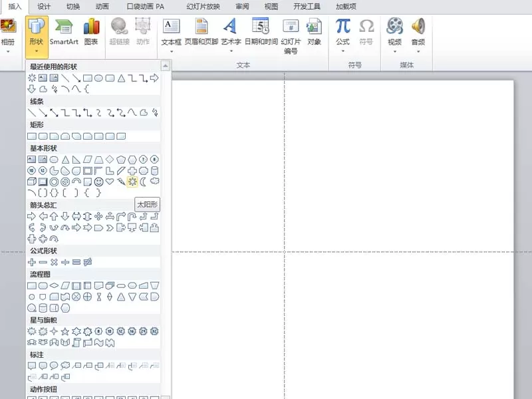Pick the Smiley Face shape

pos(98,182)
